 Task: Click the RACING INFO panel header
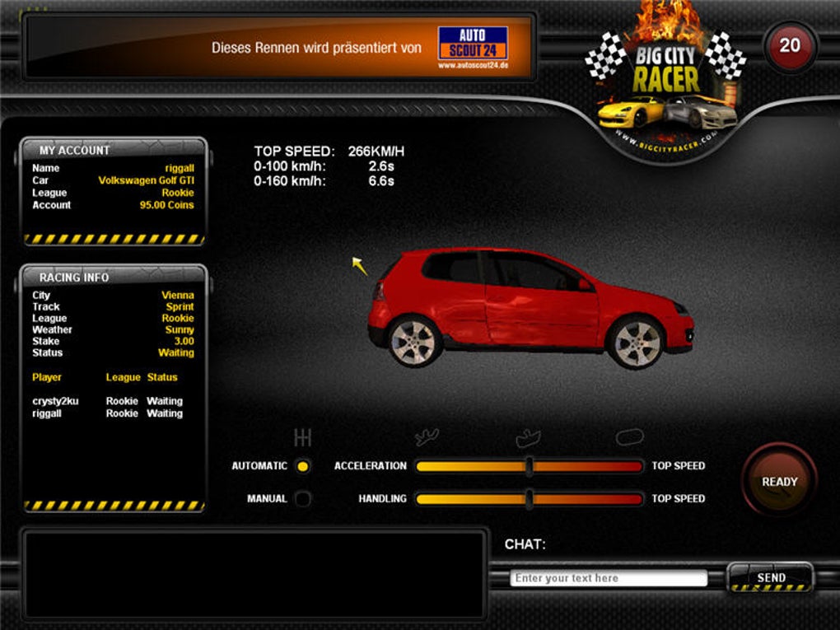pos(114,277)
